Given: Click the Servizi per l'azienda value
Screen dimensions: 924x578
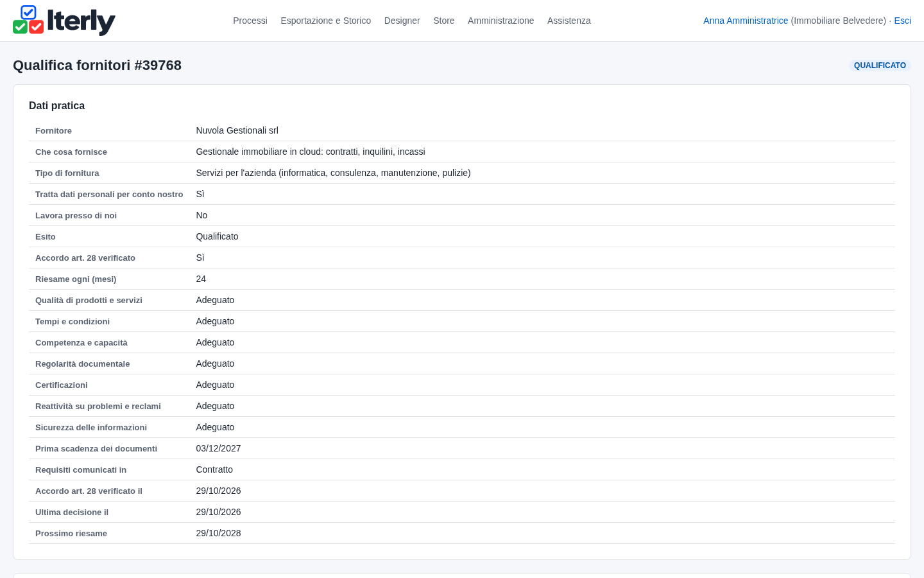Looking at the screenshot, I should click(334, 173).
